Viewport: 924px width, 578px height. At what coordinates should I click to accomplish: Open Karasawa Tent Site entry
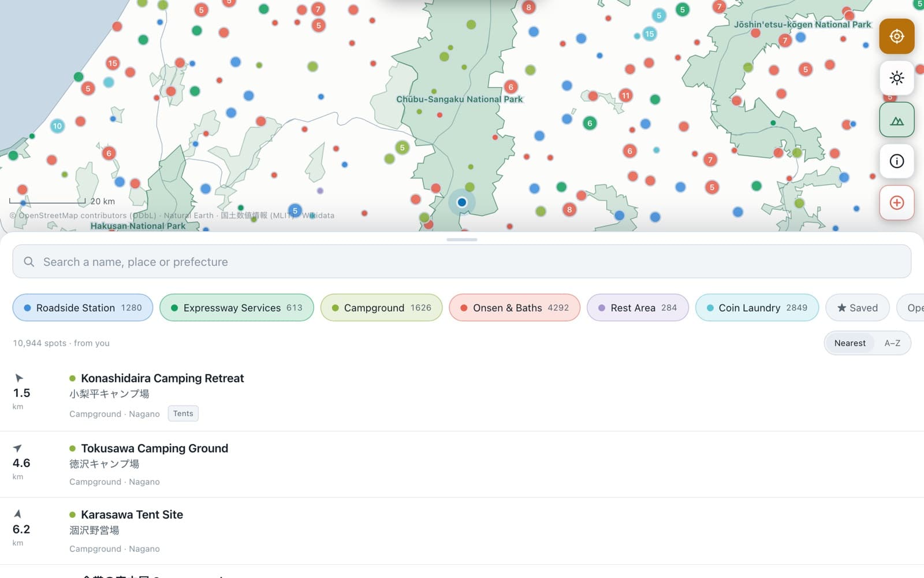point(462,531)
